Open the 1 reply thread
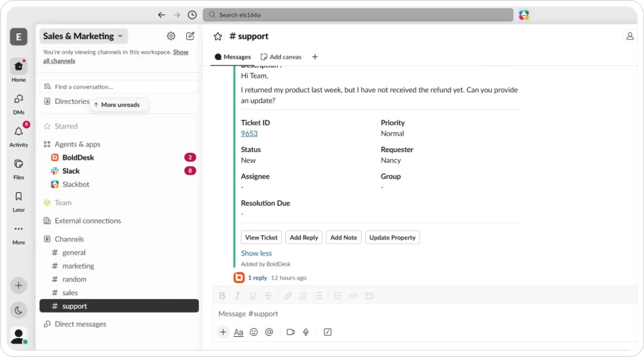 pos(257,278)
